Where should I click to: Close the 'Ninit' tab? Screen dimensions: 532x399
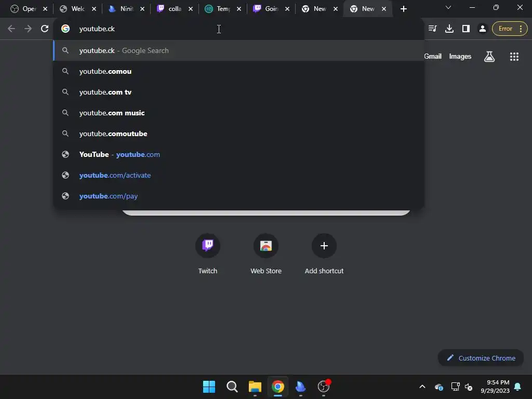click(x=142, y=9)
